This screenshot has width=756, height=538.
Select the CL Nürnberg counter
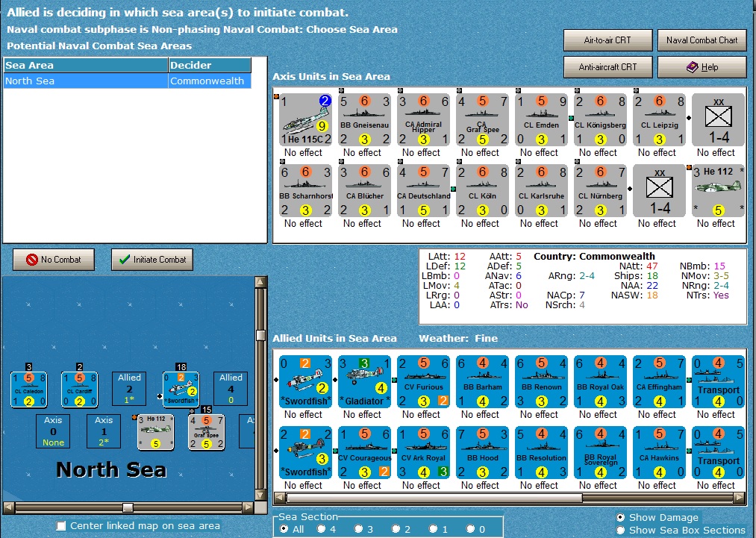600,190
